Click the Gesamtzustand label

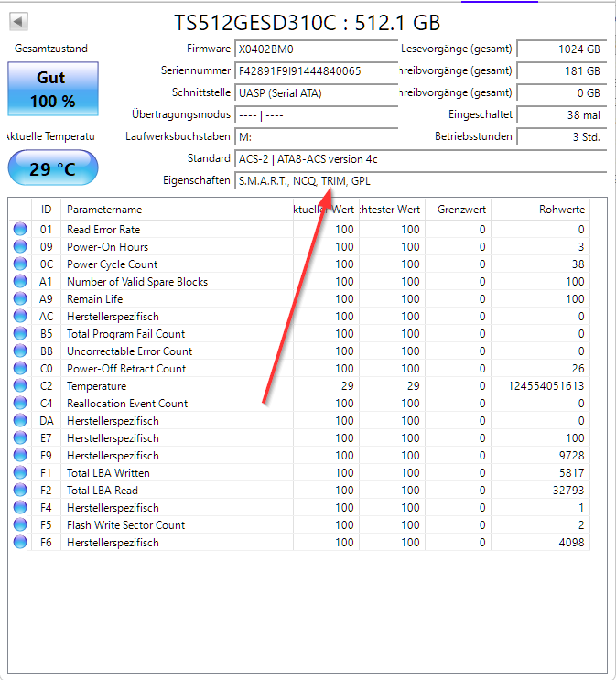[x=51, y=49]
